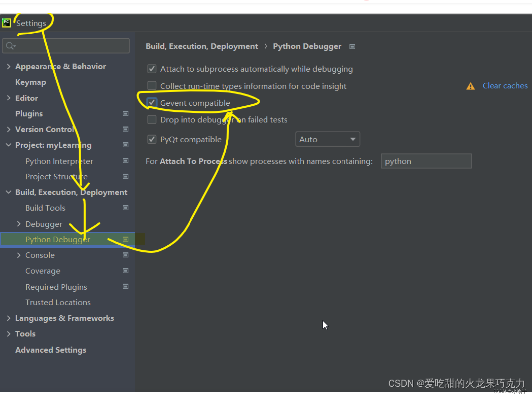Enable Drop into debugger on failed tests
Image resolution: width=532 pixels, height=397 pixels.
(152, 119)
